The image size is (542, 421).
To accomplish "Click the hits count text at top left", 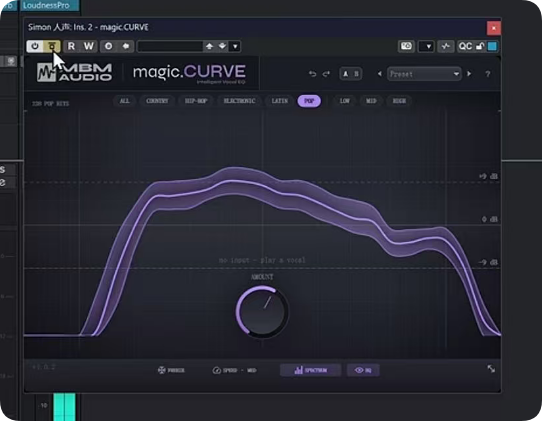I will (50, 103).
